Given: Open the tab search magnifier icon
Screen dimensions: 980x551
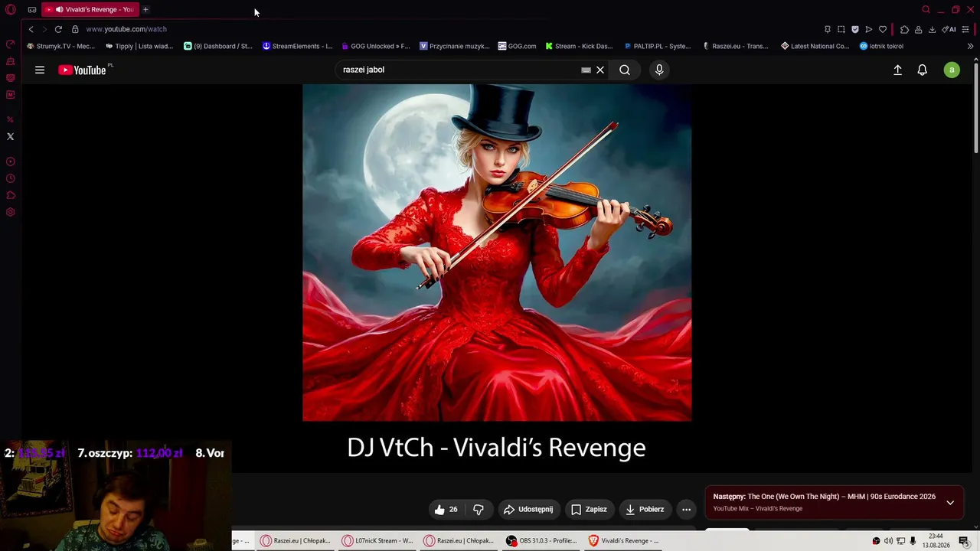Looking at the screenshot, I should pos(926,10).
